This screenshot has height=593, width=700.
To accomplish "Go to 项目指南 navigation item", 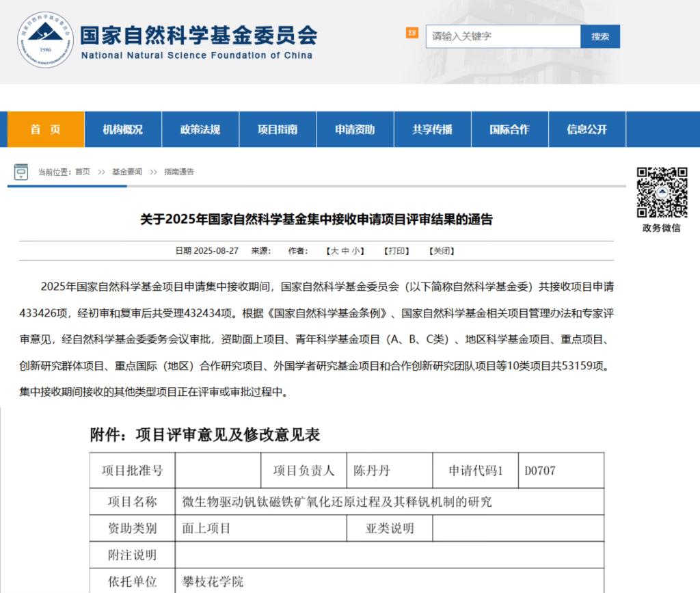I will pyautogui.click(x=278, y=129).
